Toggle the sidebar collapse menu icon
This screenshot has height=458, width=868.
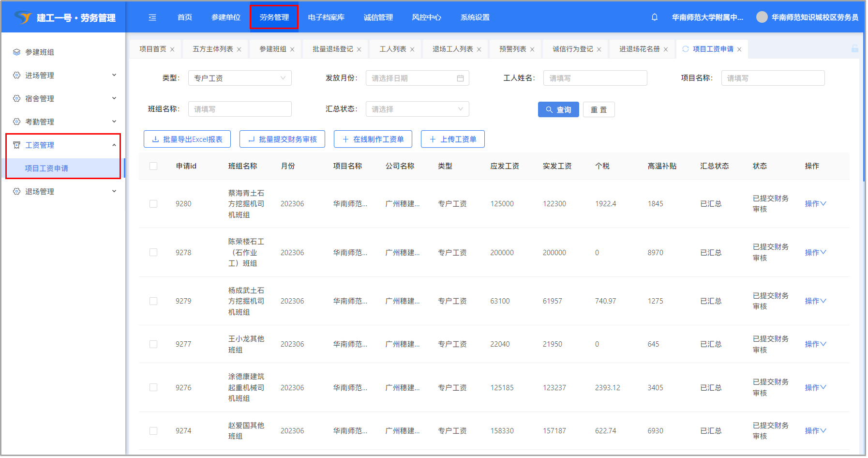152,17
